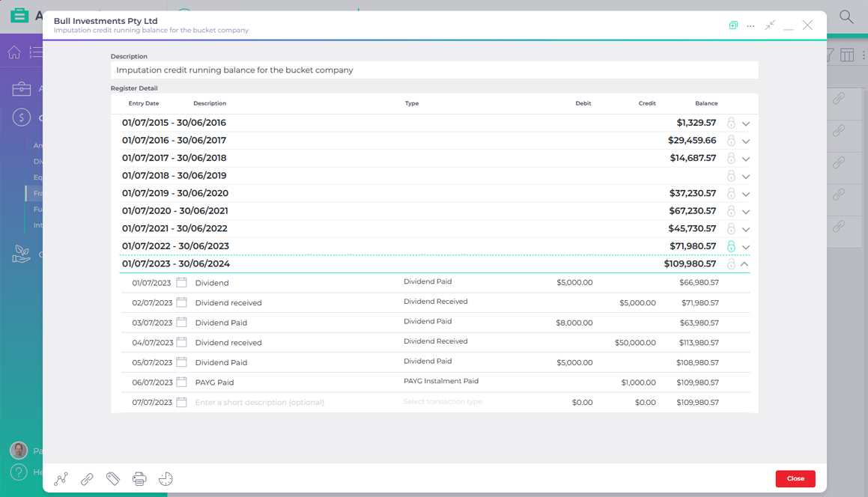Select the Franking section in the sidebar
Viewport: 868px width, 497px height.
(41, 193)
